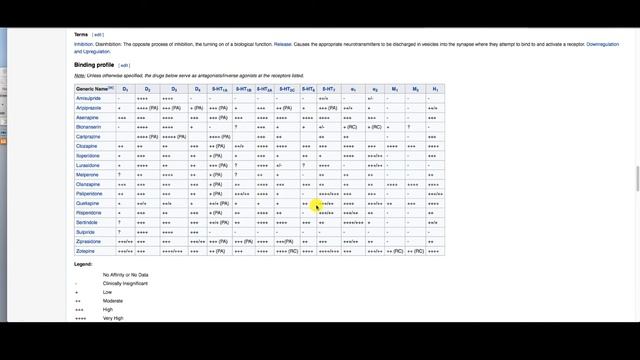Image resolution: width=640 pixels, height=360 pixels.
Task: Open the Iloperidone drug link
Action: click(87, 156)
